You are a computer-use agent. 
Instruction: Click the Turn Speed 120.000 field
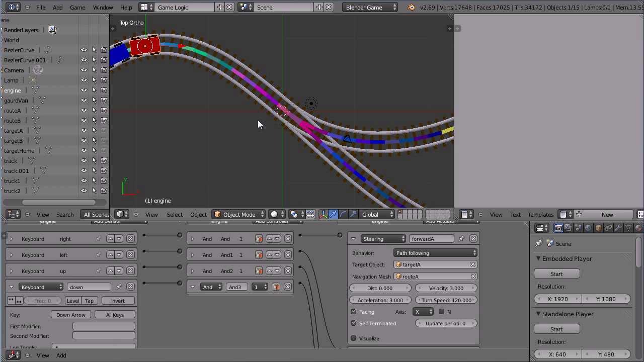(x=446, y=300)
